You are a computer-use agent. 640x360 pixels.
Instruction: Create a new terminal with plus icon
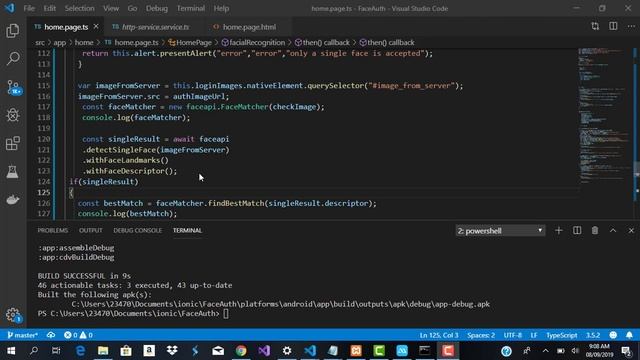coord(559,231)
